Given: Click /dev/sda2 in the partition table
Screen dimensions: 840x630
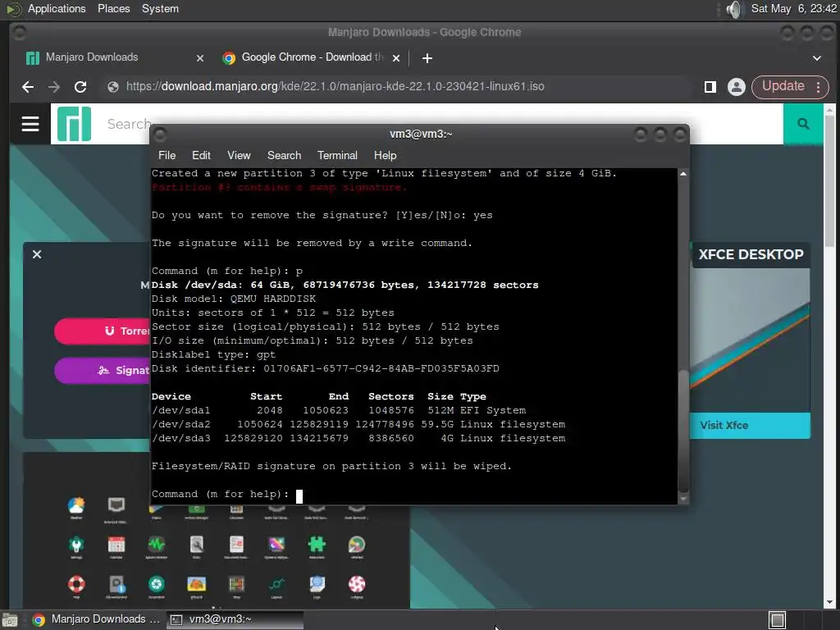Looking at the screenshot, I should [180, 424].
